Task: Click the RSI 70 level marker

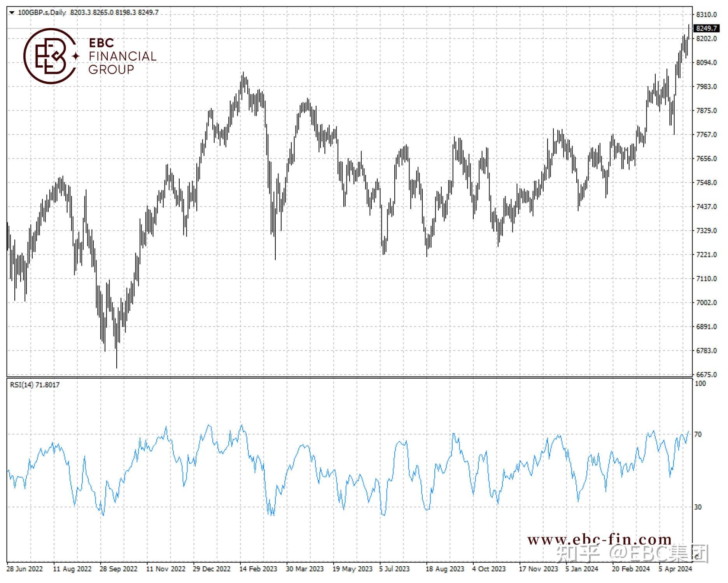Action: click(x=698, y=435)
